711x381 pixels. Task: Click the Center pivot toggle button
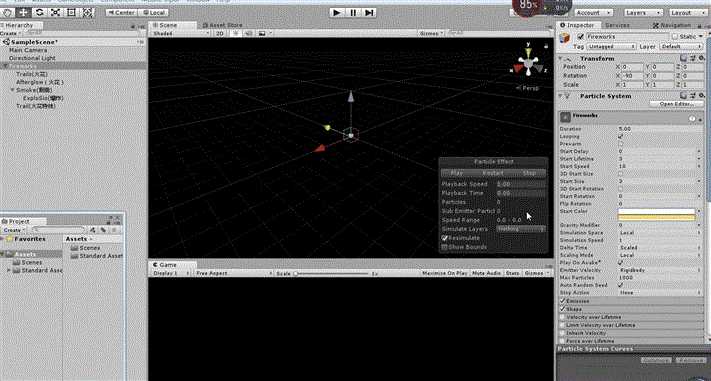pyautogui.click(x=121, y=13)
